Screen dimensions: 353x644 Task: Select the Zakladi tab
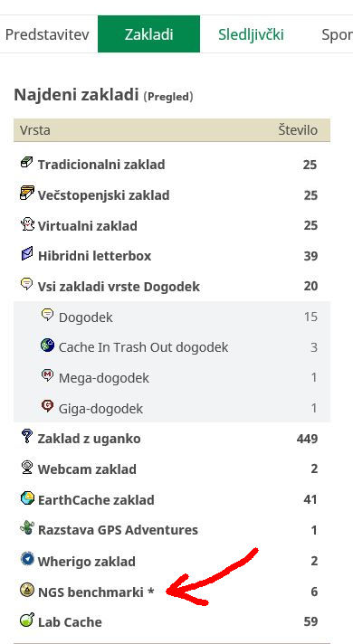click(x=148, y=34)
